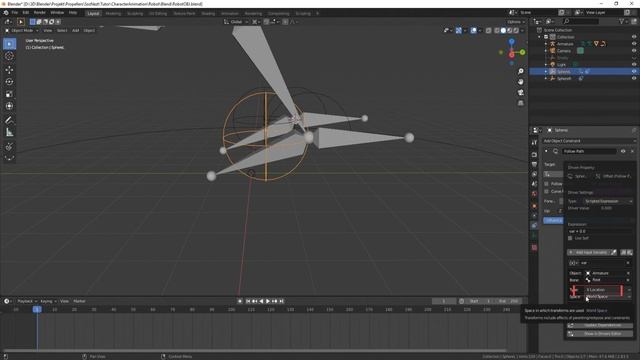
Task: Toggle viewport visibility of Camera
Action: (634, 51)
